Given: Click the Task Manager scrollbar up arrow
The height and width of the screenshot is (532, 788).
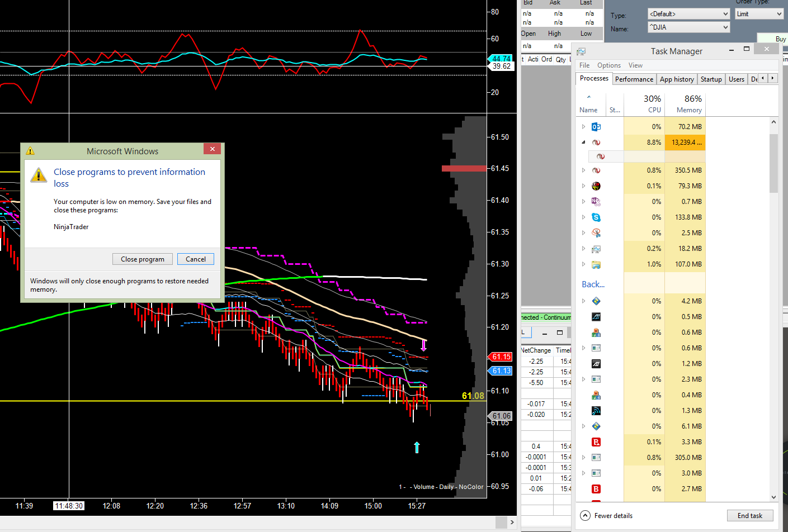Looking at the screenshot, I should click(x=774, y=122).
